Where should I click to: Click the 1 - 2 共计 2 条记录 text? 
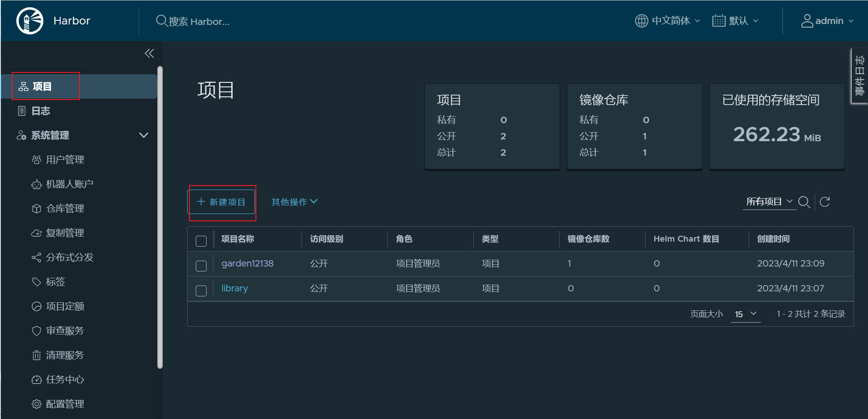pyautogui.click(x=811, y=314)
